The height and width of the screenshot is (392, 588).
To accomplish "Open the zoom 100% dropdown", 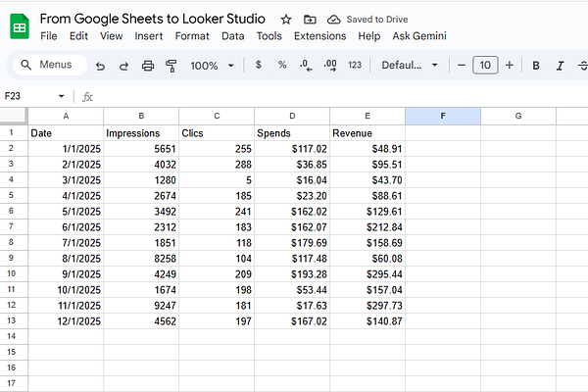I will coord(212,66).
